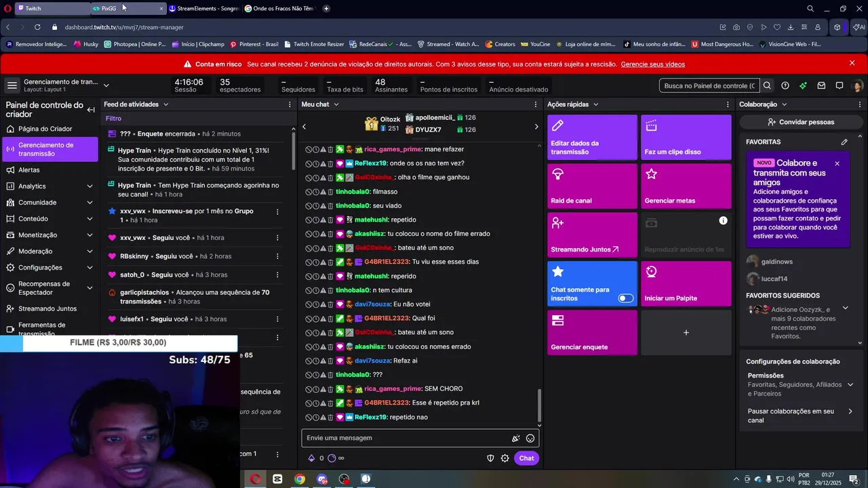Open the Gerencie seus vídeos link
This screenshot has height=488, width=868.
[652, 64]
